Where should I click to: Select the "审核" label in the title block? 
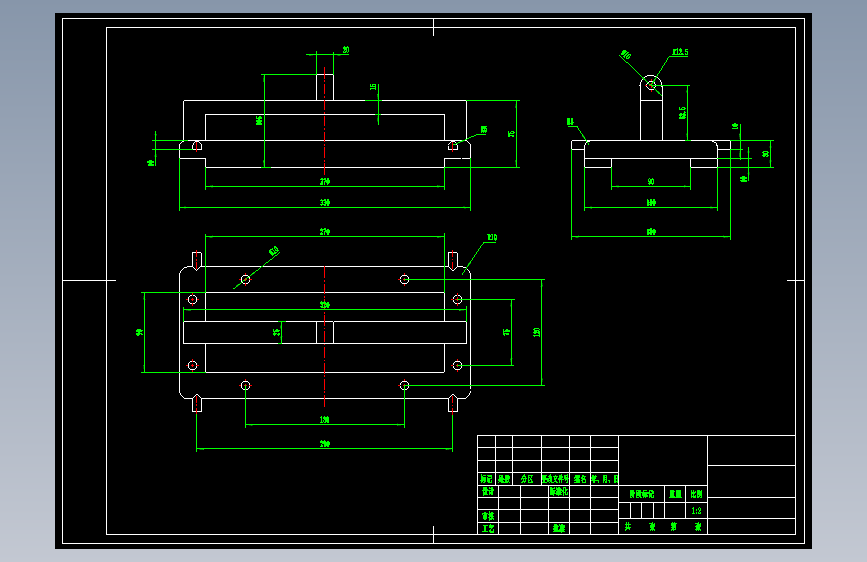click(x=488, y=516)
